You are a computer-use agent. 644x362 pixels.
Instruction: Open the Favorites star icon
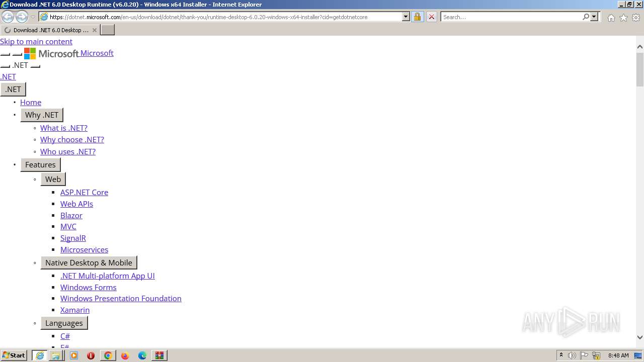click(x=623, y=18)
